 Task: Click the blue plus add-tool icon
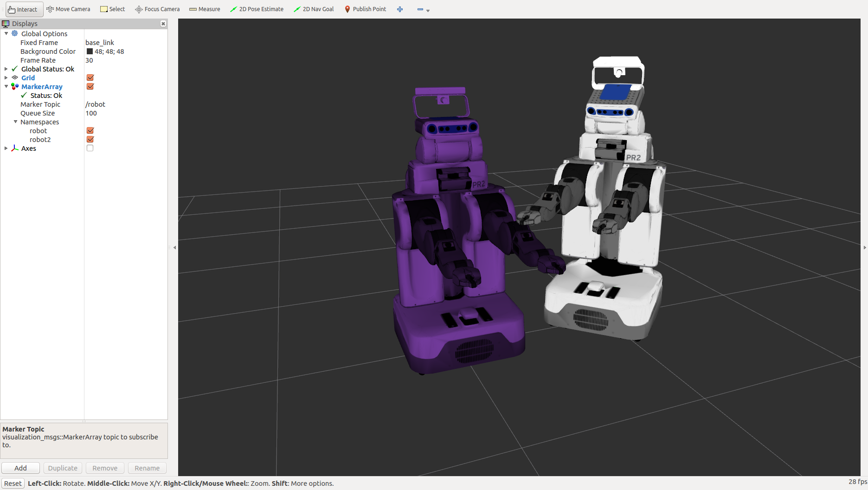click(400, 9)
